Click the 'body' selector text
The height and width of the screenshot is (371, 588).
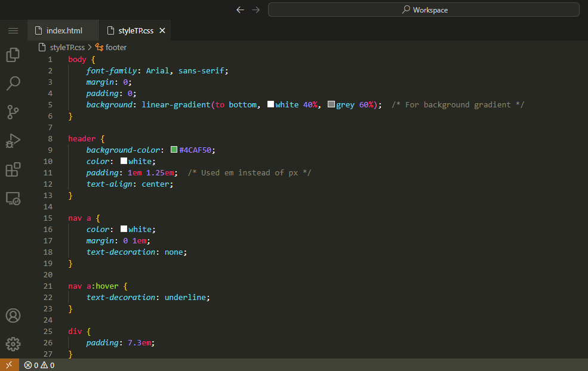click(x=77, y=59)
